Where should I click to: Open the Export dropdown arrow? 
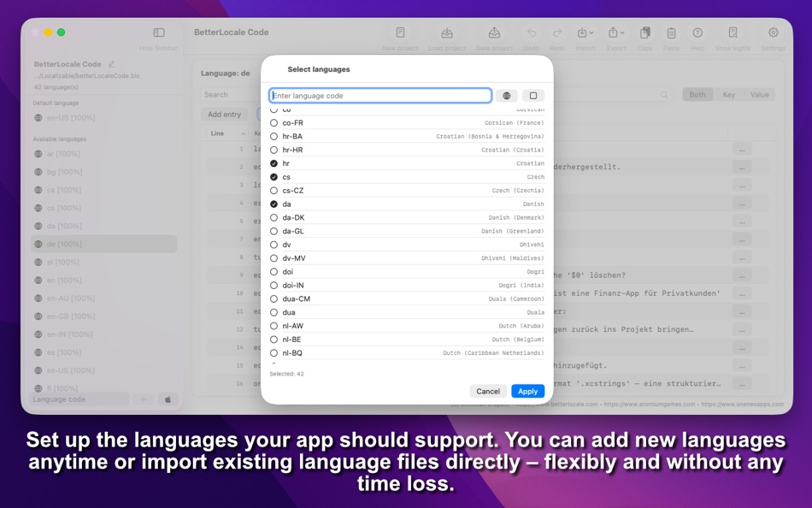(x=623, y=31)
